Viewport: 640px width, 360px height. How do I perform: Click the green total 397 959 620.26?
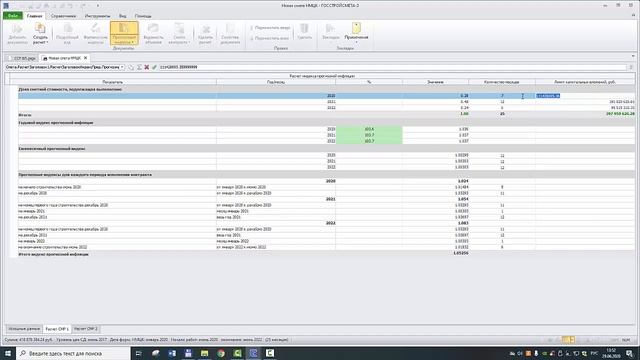coord(620,114)
